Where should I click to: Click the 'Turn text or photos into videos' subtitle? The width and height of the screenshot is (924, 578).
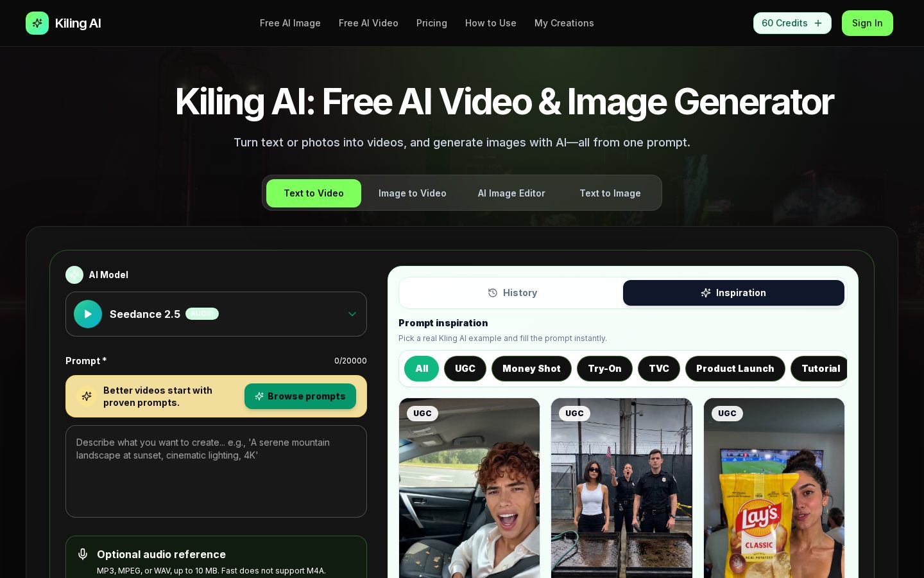pyautogui.click(x=462, y=143)
